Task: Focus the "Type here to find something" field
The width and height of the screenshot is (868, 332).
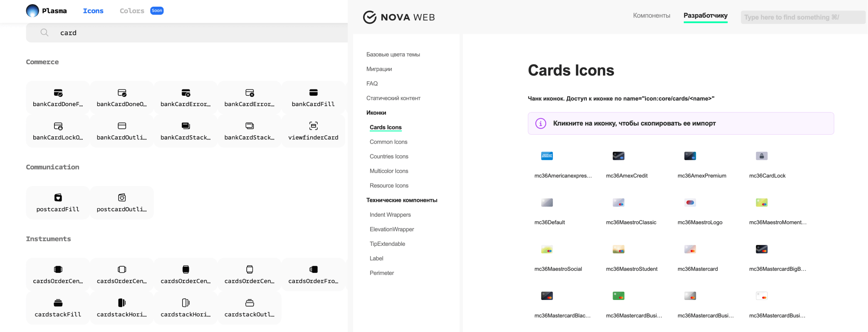Action: point(803,17)
